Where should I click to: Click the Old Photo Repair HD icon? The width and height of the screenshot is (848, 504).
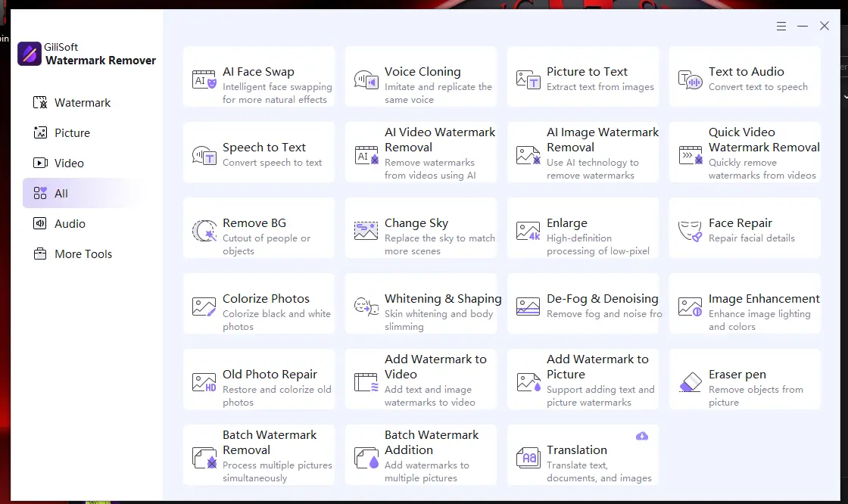(204, 382)
